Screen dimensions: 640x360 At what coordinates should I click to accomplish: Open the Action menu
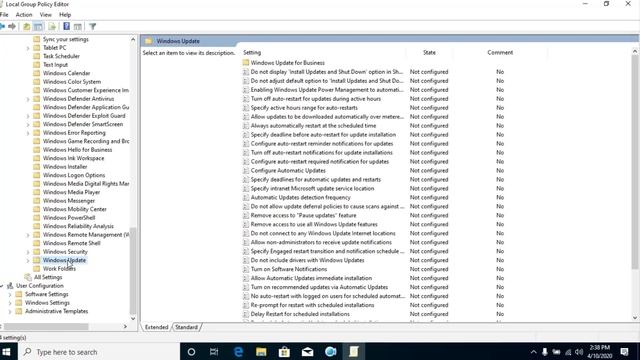24,15
